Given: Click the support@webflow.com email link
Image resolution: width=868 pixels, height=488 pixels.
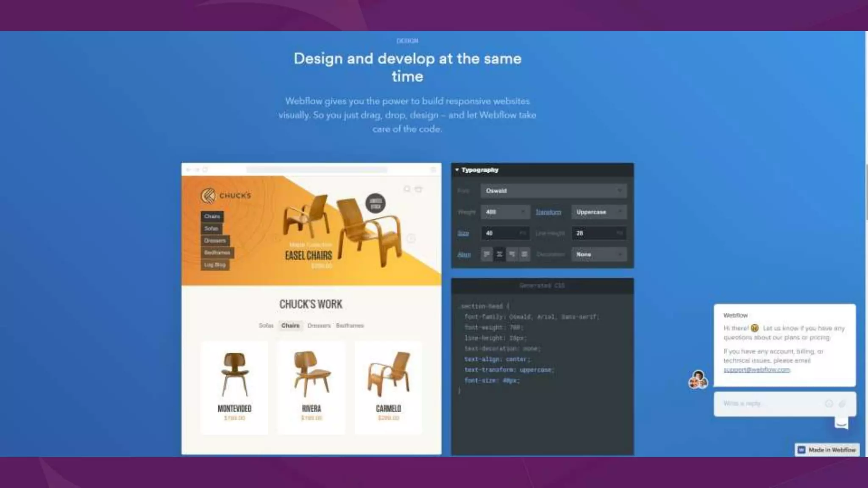Looking at the screenshot, I should coord(757,370).
